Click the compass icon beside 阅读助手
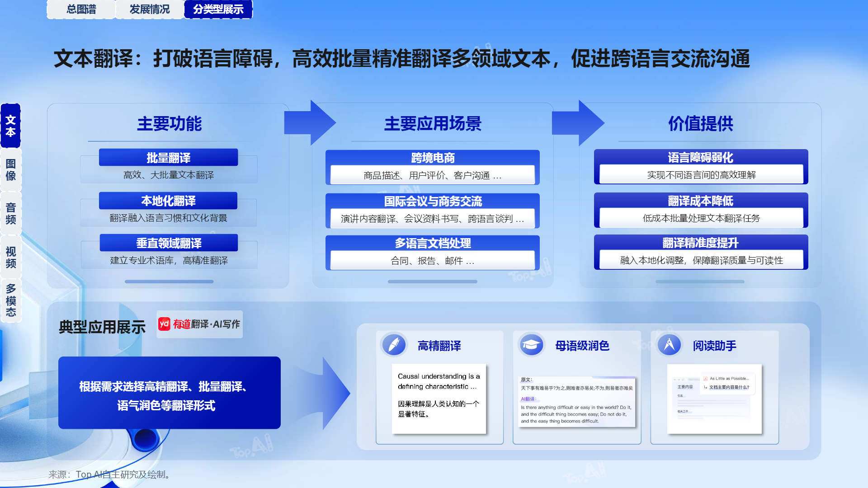This screenshot has width=868, height=488. [x=669, y=345]
